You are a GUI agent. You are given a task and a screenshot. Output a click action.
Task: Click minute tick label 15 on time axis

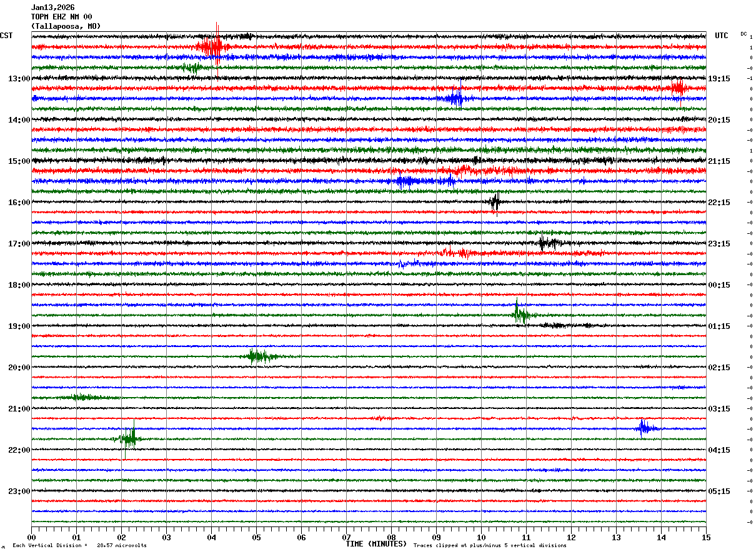pos(705,538)
